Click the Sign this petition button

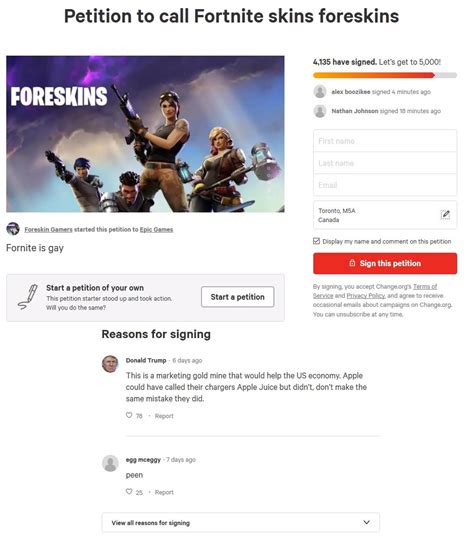pyautogui.click(x=385, y=263)
